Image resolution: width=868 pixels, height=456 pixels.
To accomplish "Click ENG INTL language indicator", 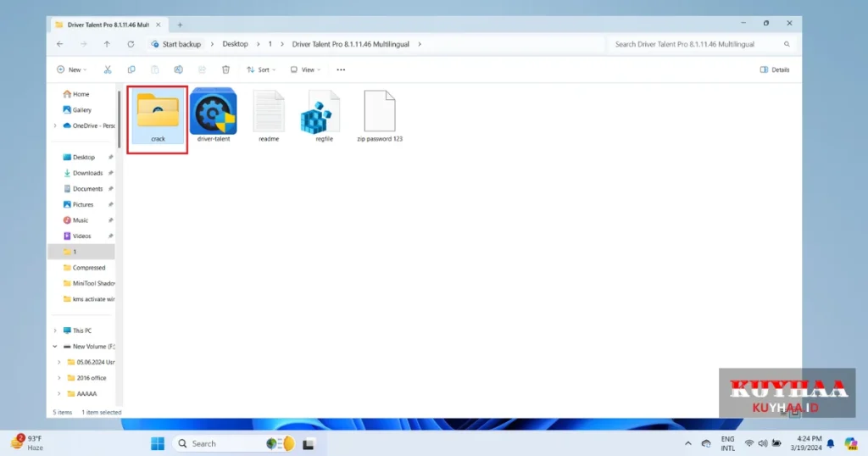I will (727, 443).
